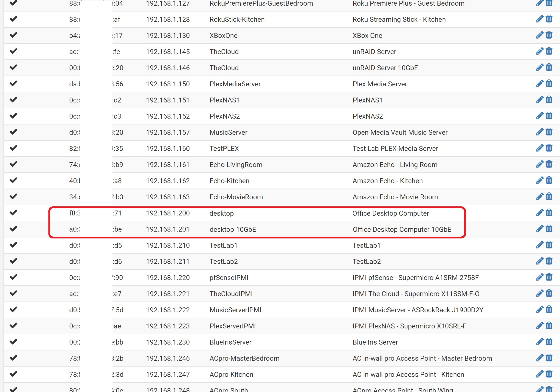Click description IPMI pfSense - Supermicro A1SRM-2758F
The image size is (560, 392).
click(x=415, y=278)
